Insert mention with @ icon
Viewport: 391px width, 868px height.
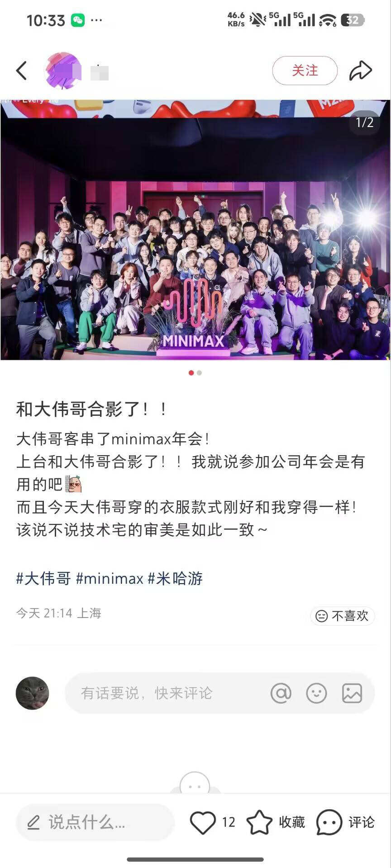pyautogui.click(x=281, y=693)
